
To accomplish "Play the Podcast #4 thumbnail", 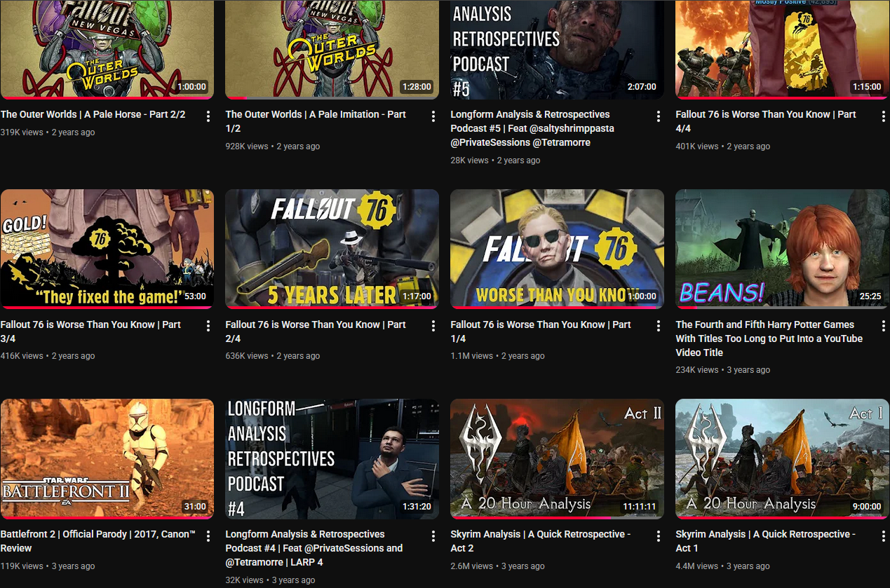I will point(332,459).
